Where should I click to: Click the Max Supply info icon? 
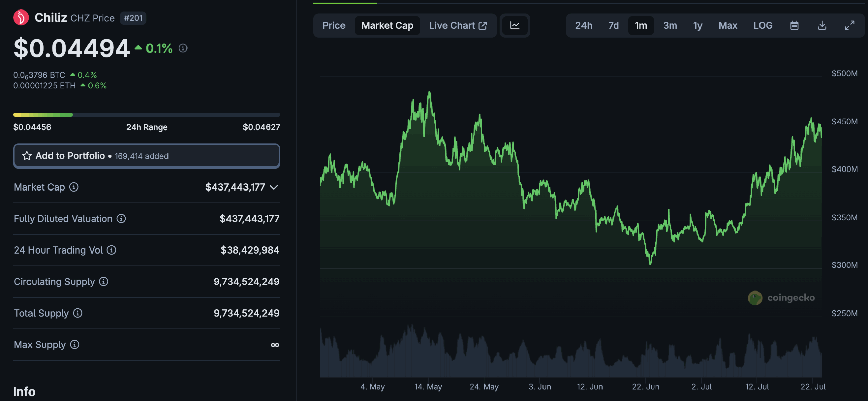(x=75, y=344)
